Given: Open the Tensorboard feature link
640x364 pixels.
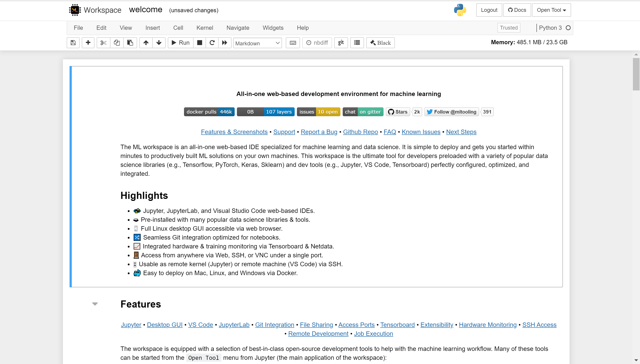Looking at the screenshot, I should click(x=398, y=325).
